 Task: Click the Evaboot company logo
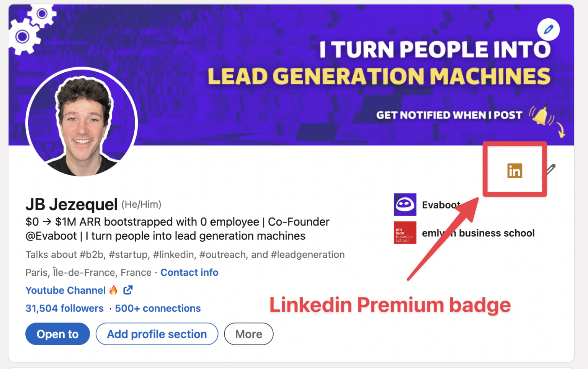405,205
